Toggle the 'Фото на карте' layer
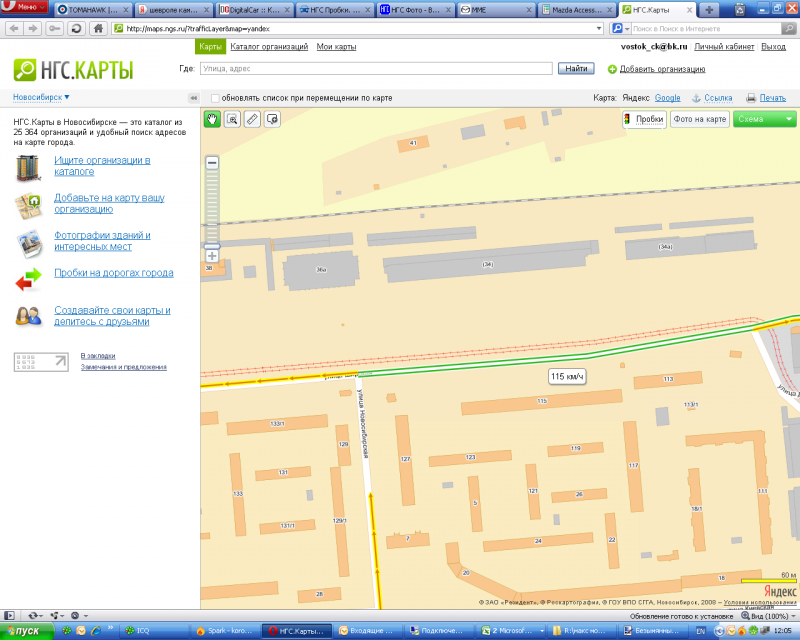Image resolution: width=800 pixels, height=640 pixels. [699, 119]
